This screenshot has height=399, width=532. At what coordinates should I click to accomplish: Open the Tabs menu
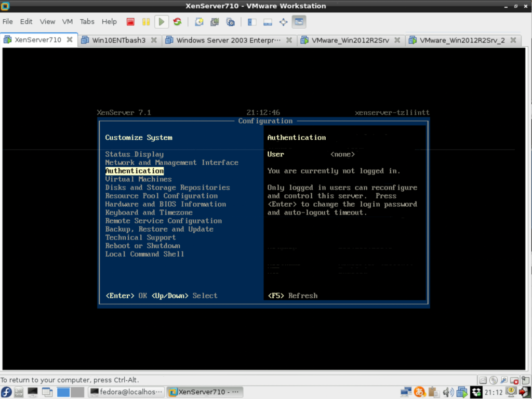87,22
